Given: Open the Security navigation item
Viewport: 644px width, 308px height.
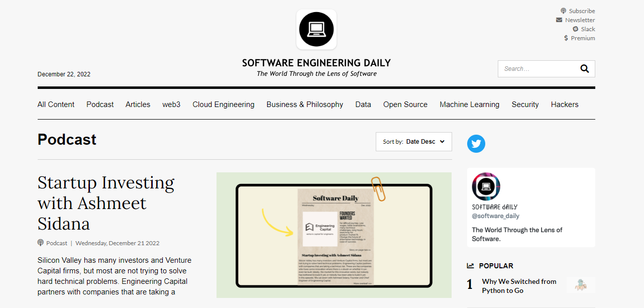Looking at the screenshot, I should pyautogui.click(x=525, y=105).
